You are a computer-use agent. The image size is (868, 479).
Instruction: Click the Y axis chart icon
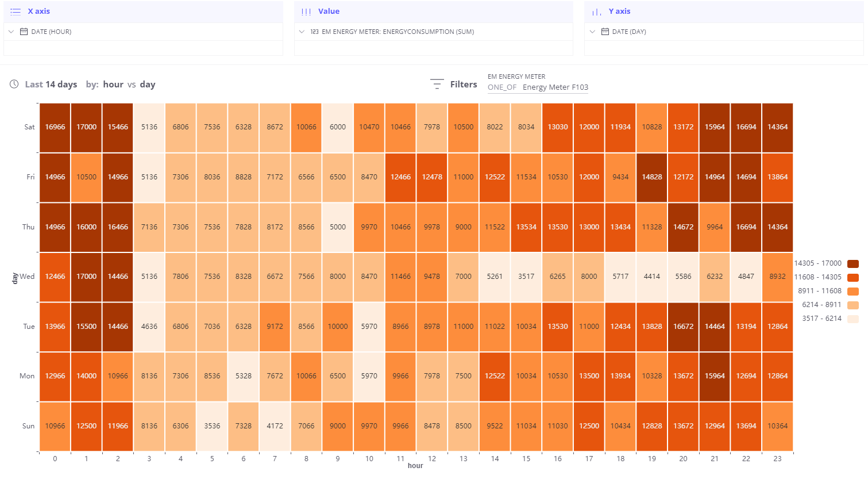[x=597, y=12]
